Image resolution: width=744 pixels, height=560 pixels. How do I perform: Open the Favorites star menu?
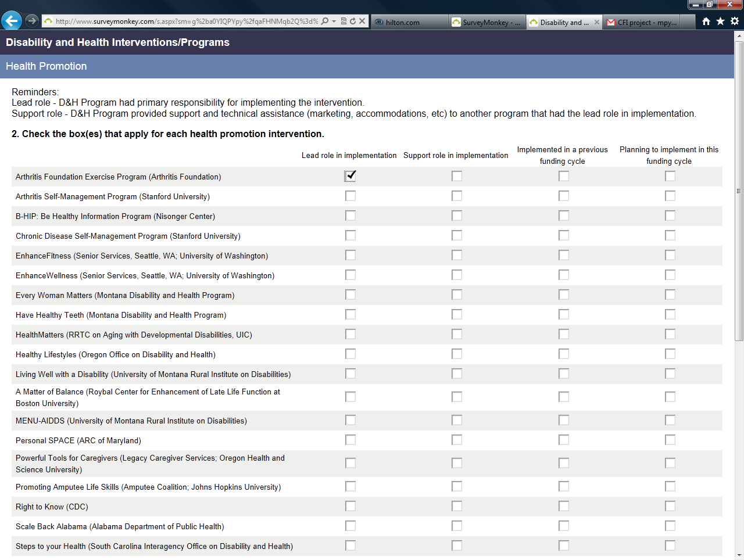click(720, 21)
